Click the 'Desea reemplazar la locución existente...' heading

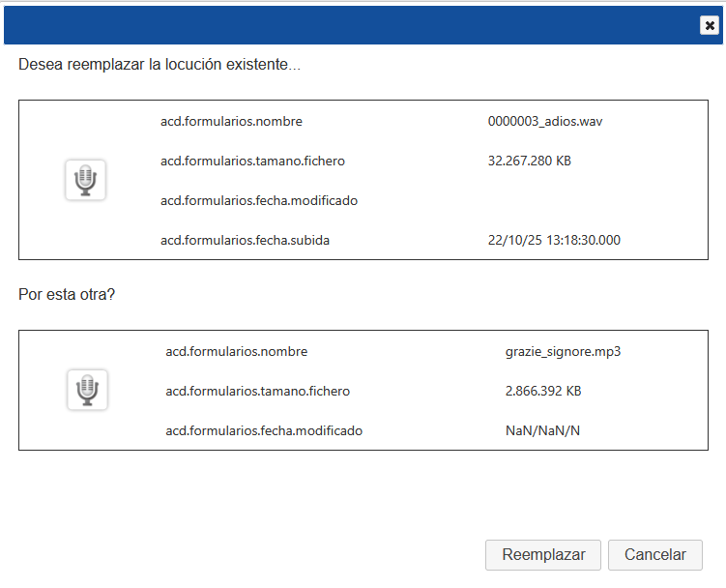(160, 65)
